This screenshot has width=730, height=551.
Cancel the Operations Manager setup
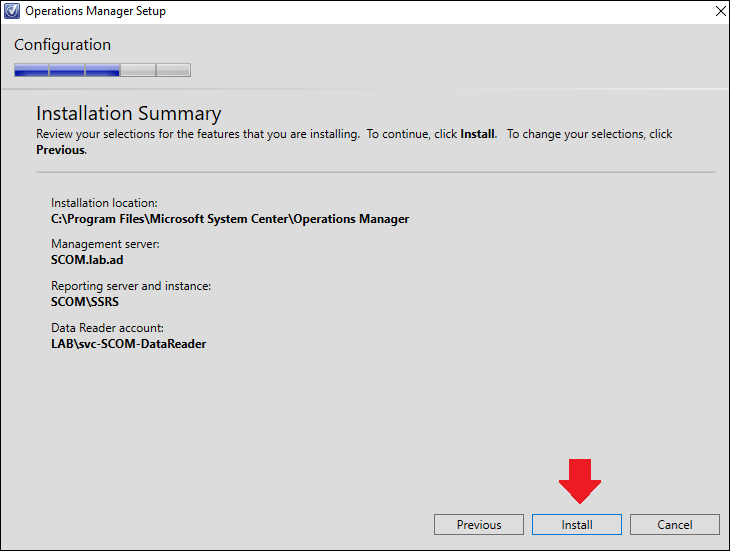click(x=675, y=524)
